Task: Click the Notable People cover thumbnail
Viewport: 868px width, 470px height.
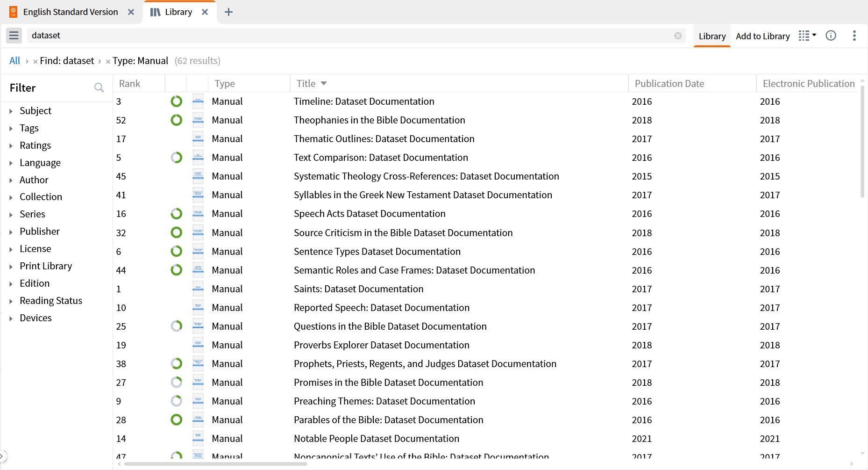Action: 198,438
